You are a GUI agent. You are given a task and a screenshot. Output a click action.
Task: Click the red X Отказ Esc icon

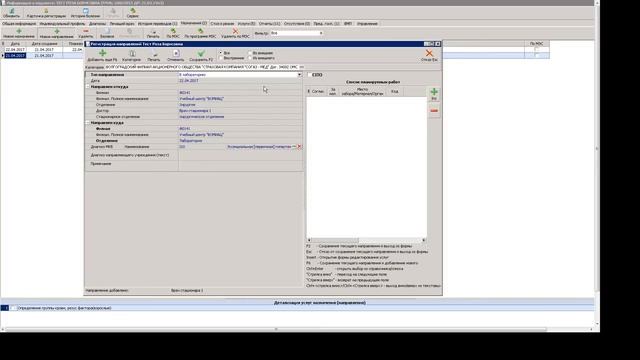(x=429, y=56)
